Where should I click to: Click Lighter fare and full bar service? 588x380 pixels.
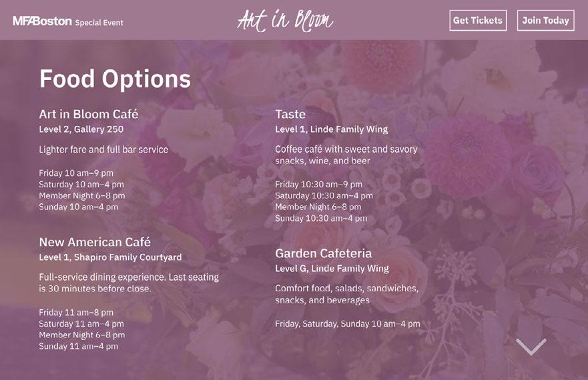(x=103, y=149)
